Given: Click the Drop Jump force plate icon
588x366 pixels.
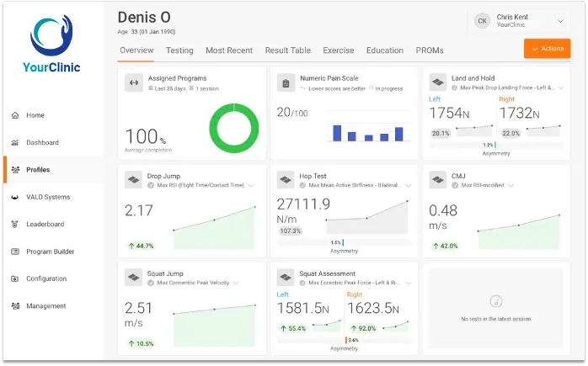Looking at the screenshot, I should [134, 180].
